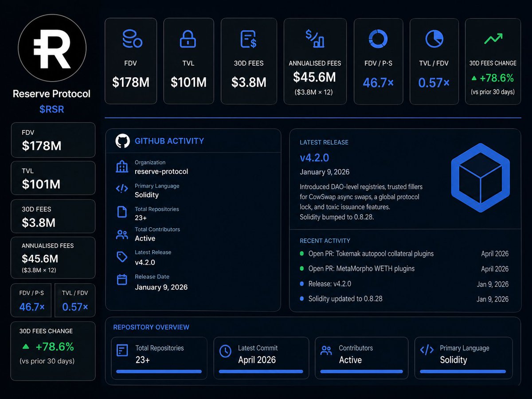The width and height of the screenshot is (532, 399).
Task: Click the FDV / P-S donut chart icon
Action: click(378, 39)
